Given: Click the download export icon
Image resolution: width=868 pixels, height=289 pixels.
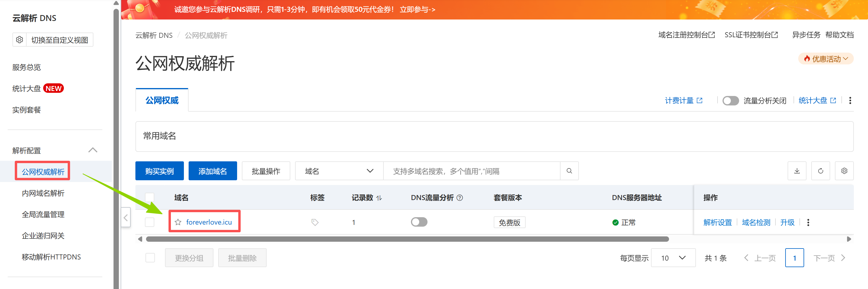Looking at the screenshot, I should tap(796, 171).
